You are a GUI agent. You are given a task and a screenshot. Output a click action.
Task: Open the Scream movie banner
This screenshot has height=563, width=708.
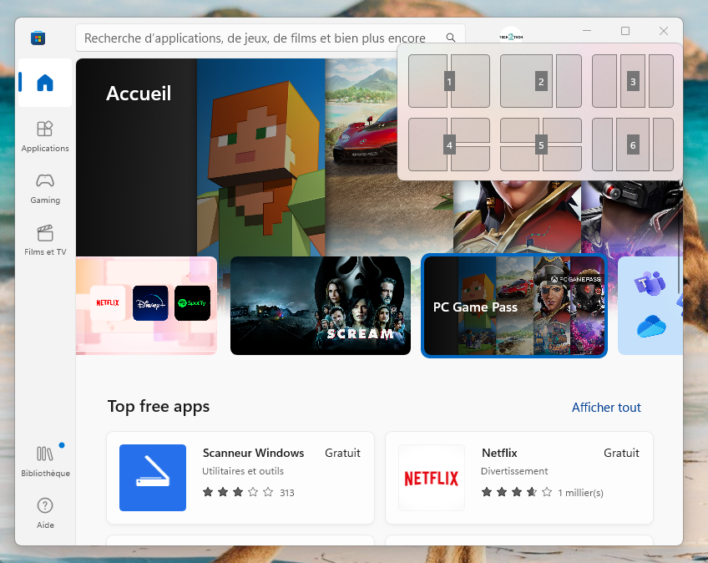[x=320, y=306]
